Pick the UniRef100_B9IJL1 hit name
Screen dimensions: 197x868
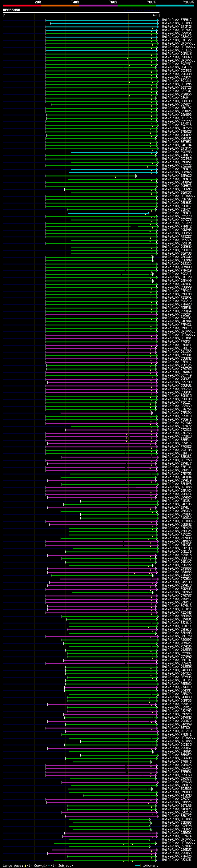click(x=176, y=81)
